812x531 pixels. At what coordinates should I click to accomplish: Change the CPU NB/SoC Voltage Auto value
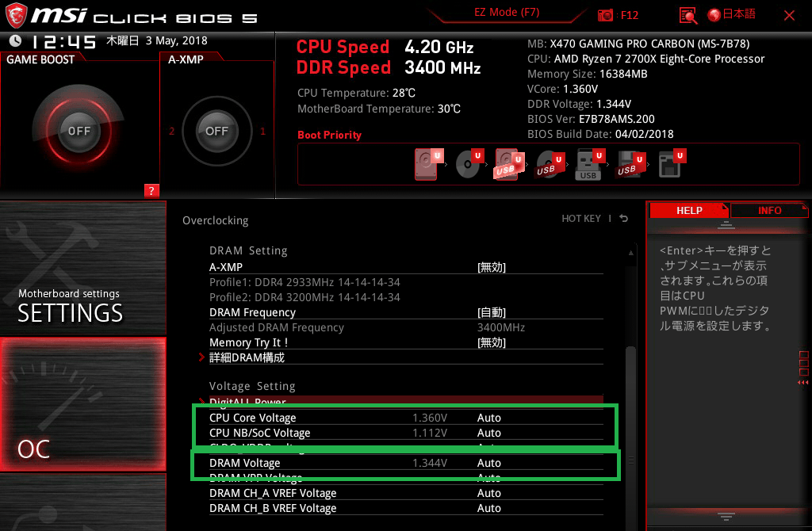488,433
